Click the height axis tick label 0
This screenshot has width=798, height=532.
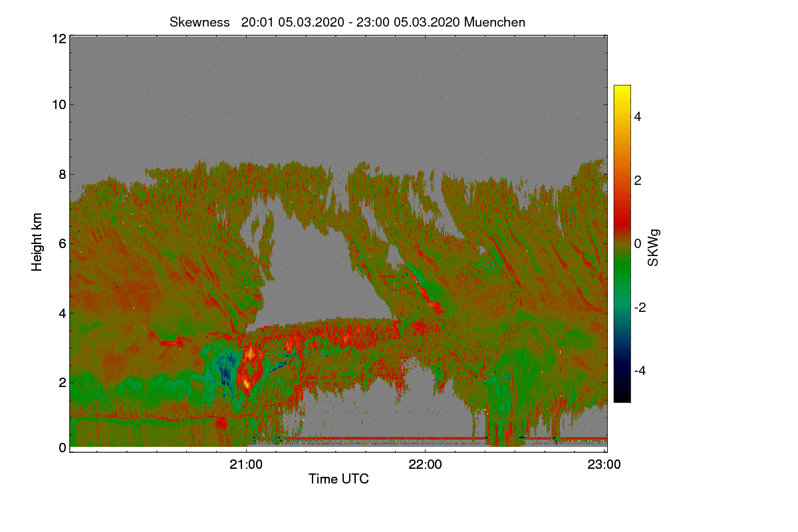63,448
